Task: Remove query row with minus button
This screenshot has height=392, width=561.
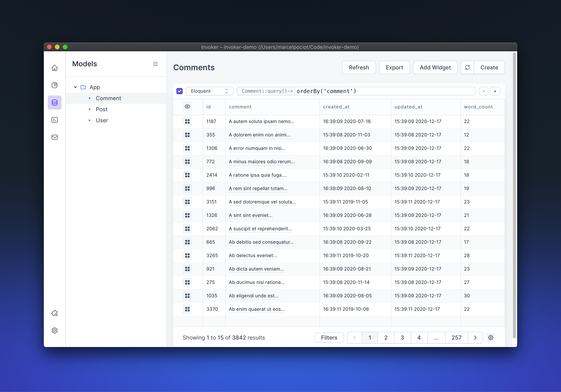Action: 483,91
